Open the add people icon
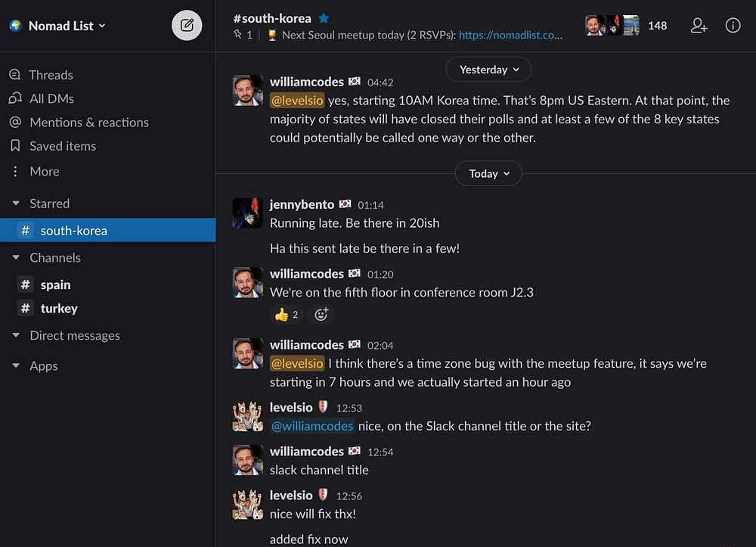Image resolution: width=756 pixels, height=547 pixels. pos(699,26)
